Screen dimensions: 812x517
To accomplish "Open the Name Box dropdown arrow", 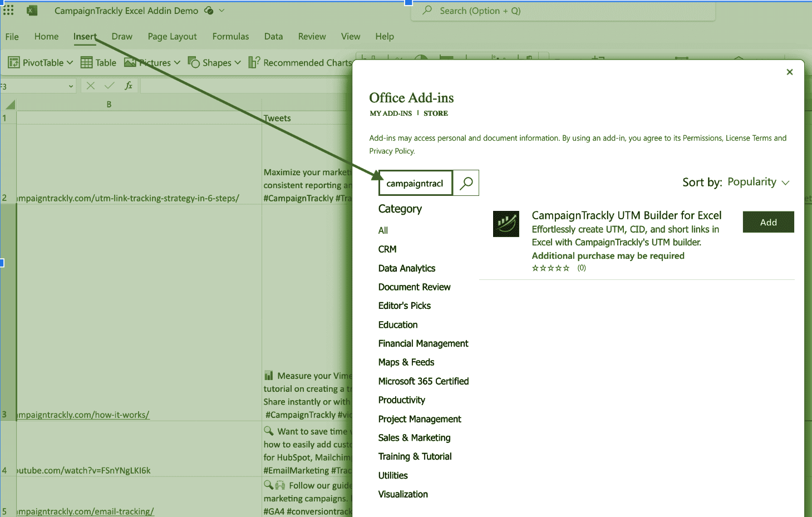I will click(70, 86).
